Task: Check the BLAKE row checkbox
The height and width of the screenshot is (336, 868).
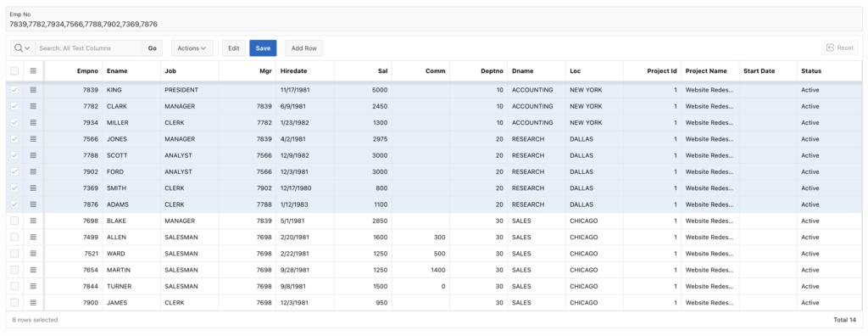Action: (x=14, y=221)
